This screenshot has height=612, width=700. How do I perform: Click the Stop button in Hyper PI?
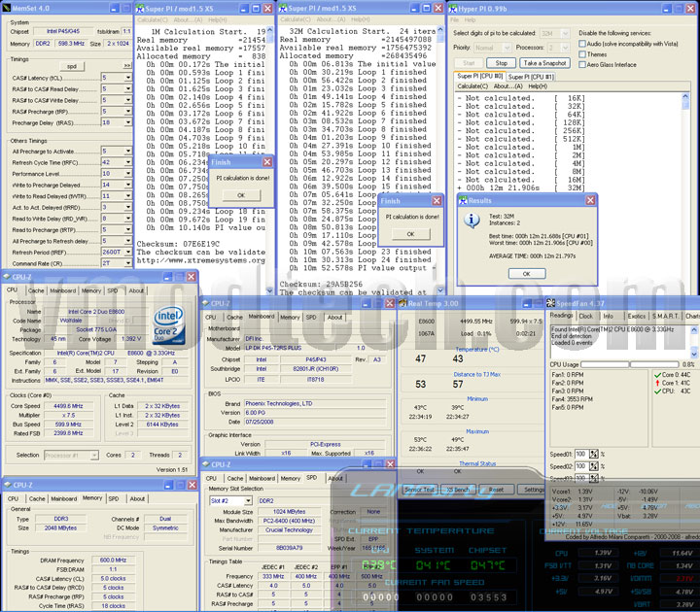click(501, 63)
